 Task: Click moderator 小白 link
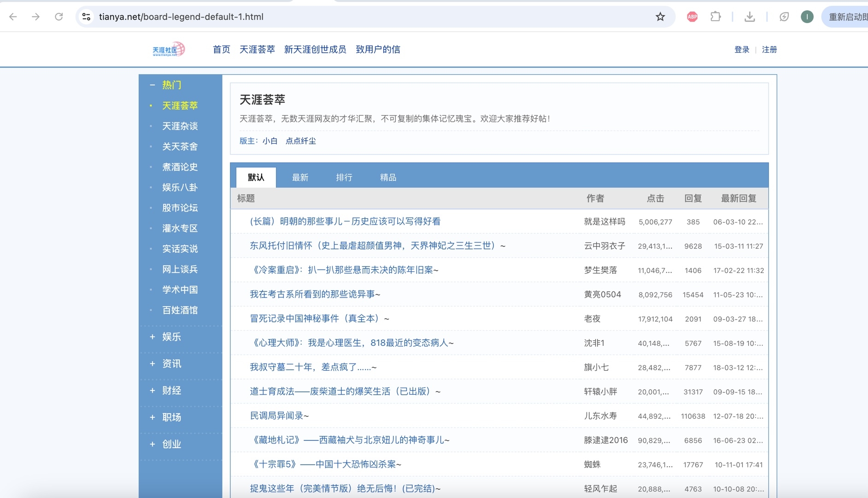point(270,141)
